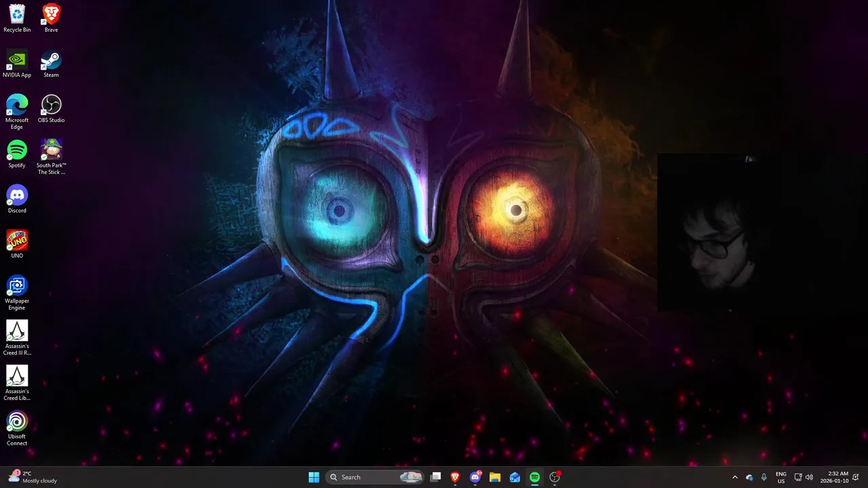This screenshot has height=488, width=868.
Task: Open File Explorer from the taskbar
Action: pos(495,477)
